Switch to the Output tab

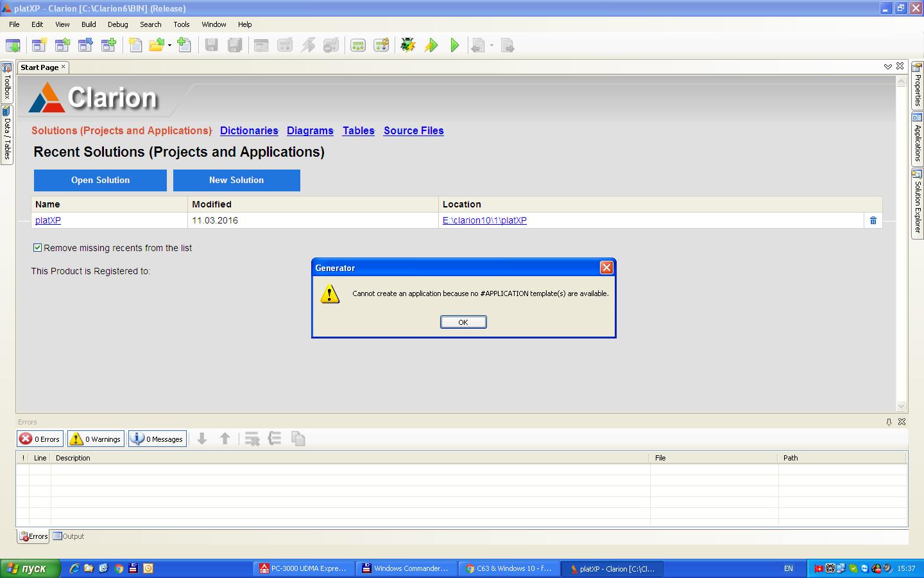tap(69, 536)
